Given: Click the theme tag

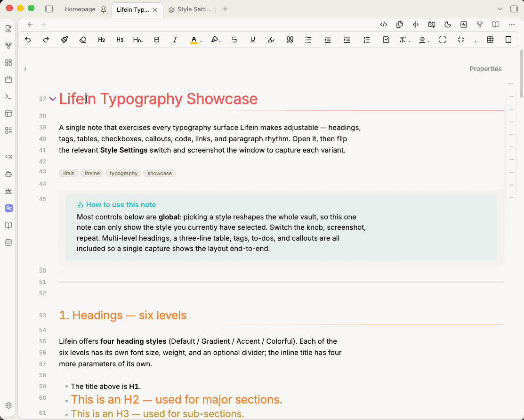Looking at the screenshot, I should coord(92,173).
